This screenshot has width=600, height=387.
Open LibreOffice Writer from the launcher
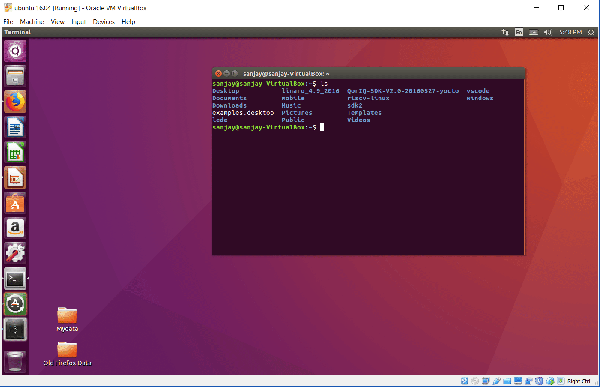pyautogui.click(x=15, y=127)
